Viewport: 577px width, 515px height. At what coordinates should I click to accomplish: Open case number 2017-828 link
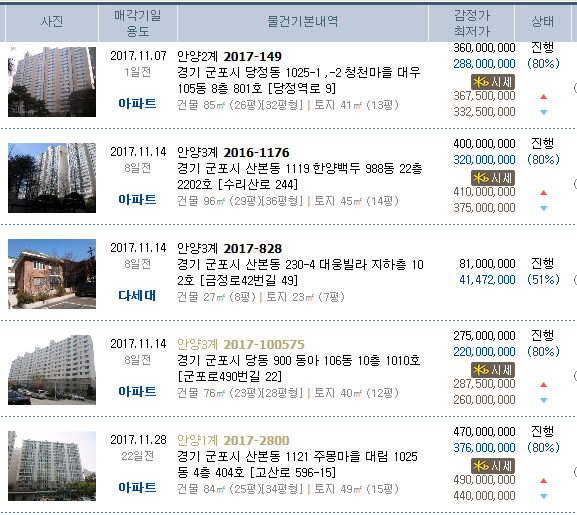tap(252, 248)
